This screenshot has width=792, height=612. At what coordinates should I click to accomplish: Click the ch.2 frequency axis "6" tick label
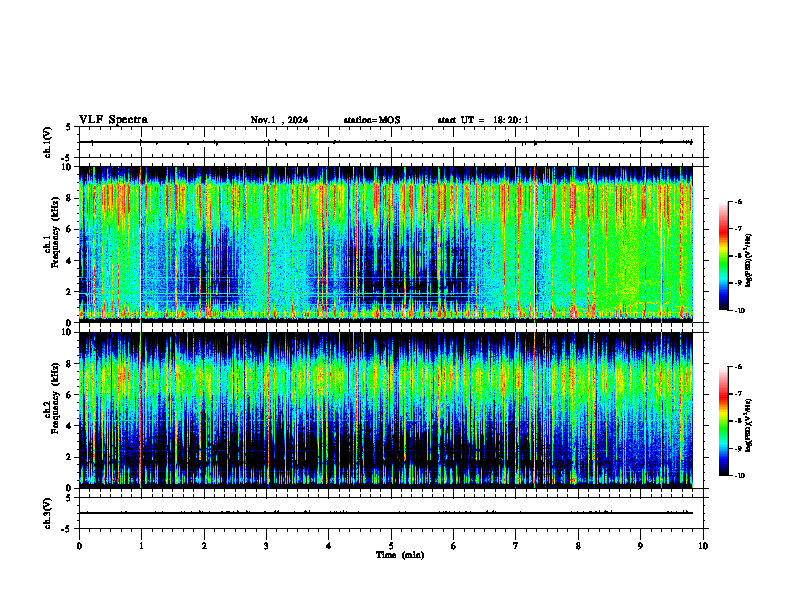pyautogui.click(x=70, y=395)
